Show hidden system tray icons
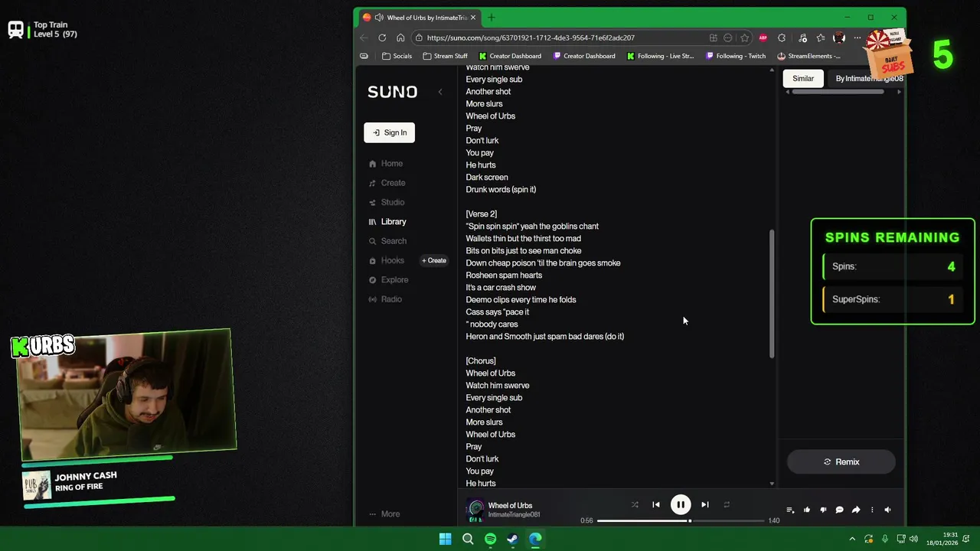This screenshot has height=551, width=980. [x=852, y=540]
